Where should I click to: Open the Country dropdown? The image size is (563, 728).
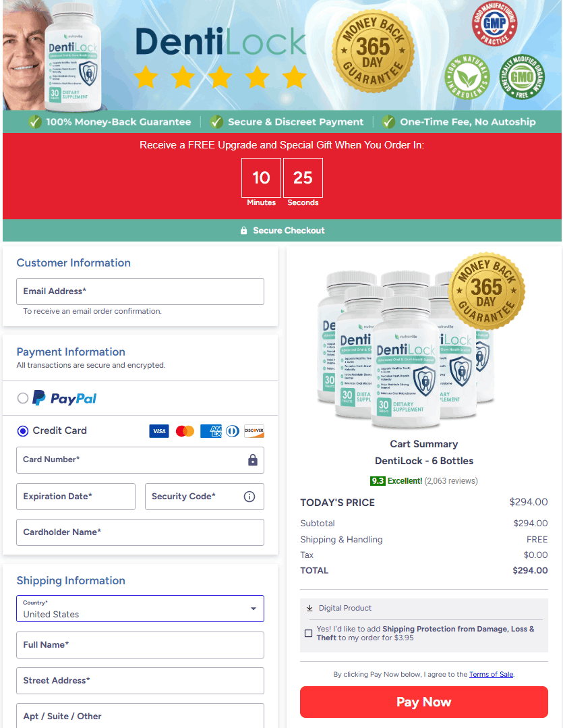pos(140,609)
